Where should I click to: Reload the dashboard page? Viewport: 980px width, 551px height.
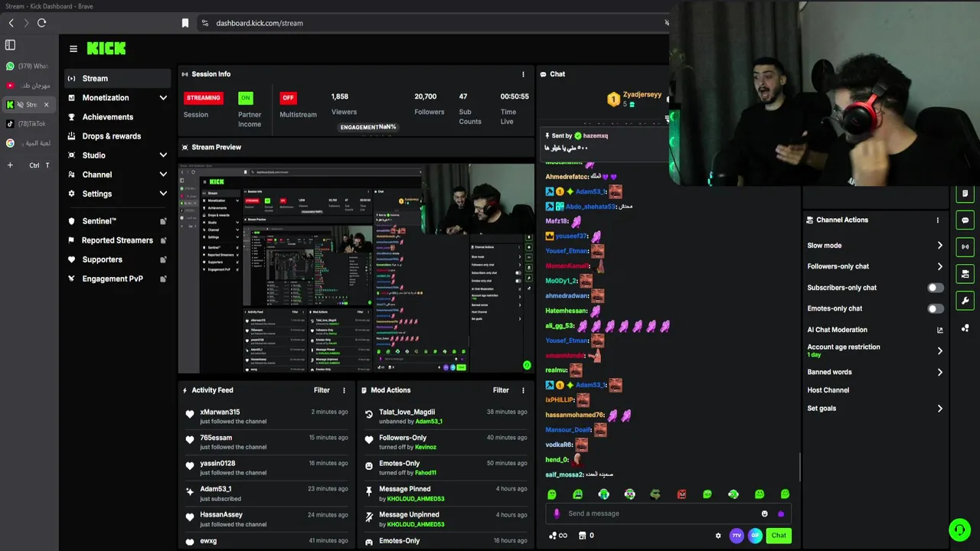coord(41,23)
